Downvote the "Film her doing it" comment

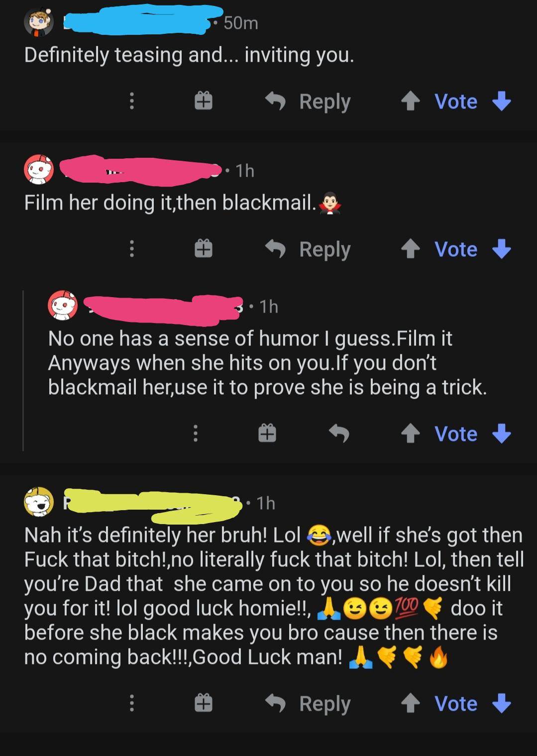(501, 249)
